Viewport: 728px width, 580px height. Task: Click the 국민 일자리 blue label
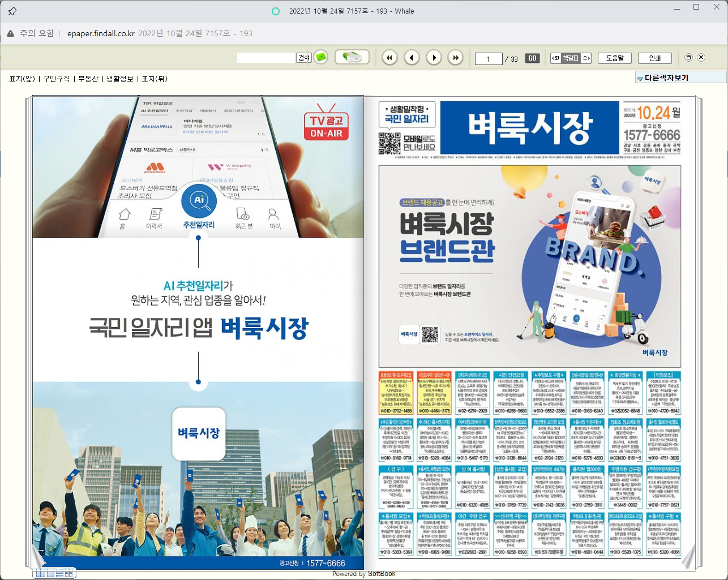[x=406, y=119]
